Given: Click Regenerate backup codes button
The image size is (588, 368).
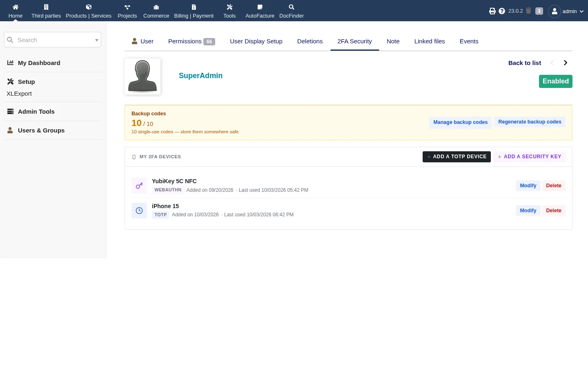Looking at the screenshot, I should [530, 122].
